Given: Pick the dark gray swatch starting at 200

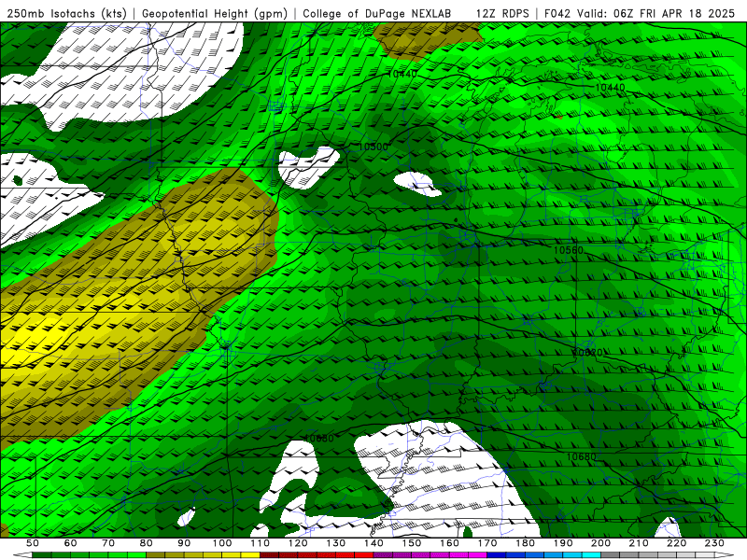Looking at the screenshot, I should pyautogui.click(x=611, y=555).
